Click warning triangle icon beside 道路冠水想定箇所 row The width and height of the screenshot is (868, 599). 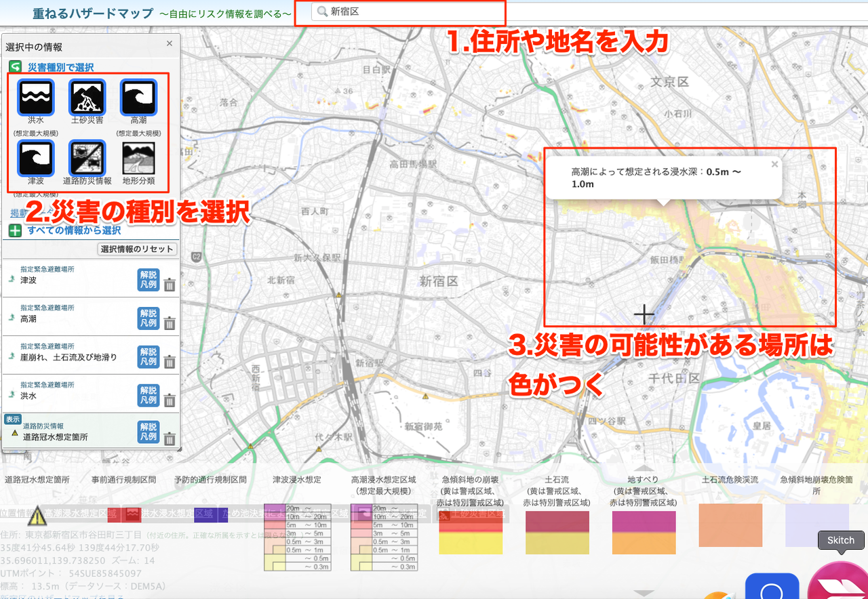pyautogui.click(x=15, y=432)
